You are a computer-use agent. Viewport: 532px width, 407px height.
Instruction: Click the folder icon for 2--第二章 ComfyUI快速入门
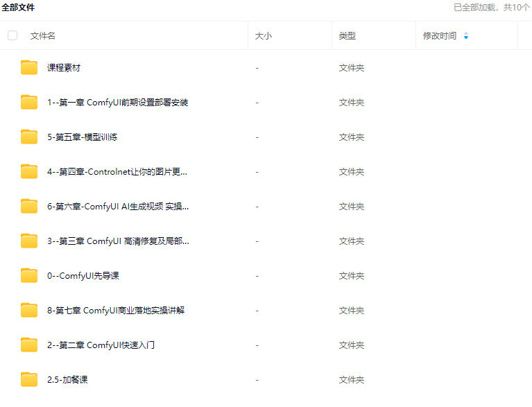[29, 345]
